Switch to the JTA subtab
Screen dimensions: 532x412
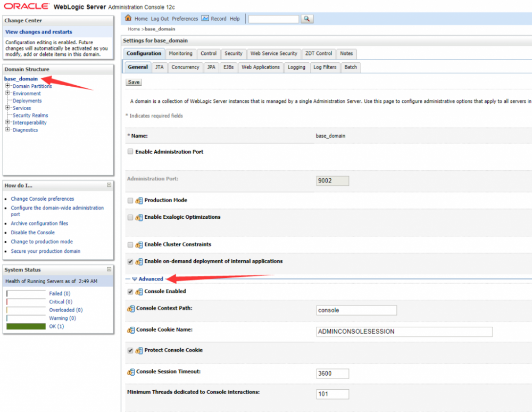(x=160, y=67)
